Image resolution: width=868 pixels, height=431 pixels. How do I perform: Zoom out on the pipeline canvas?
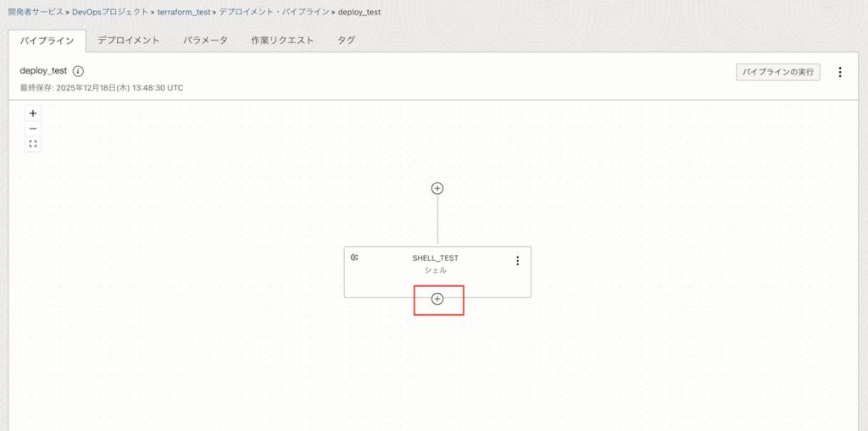[33, 128]
